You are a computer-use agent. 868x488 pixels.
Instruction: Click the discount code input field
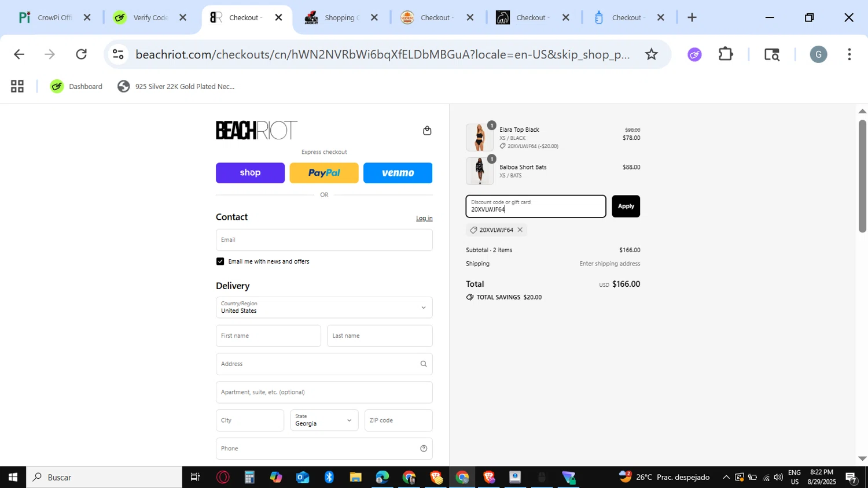(536, 206)
